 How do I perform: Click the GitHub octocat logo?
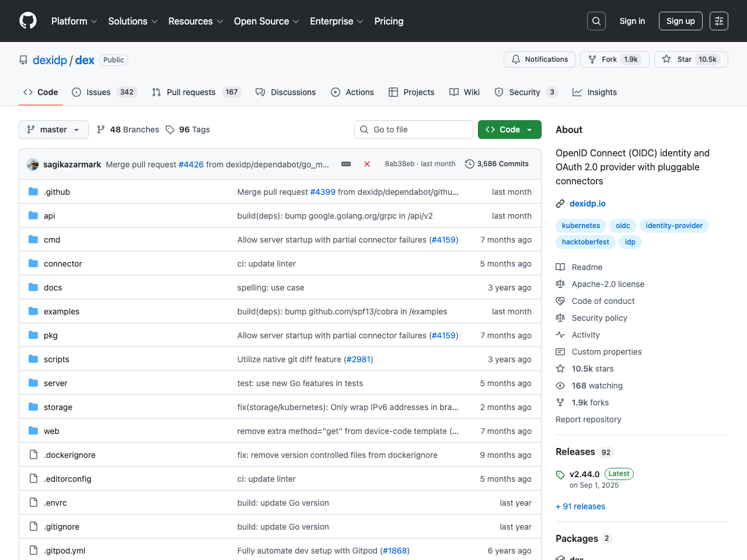(x=27, y=20)
